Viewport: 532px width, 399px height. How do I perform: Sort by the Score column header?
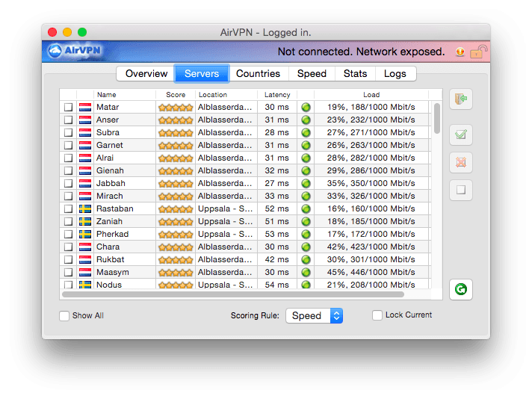coord(176,95)
